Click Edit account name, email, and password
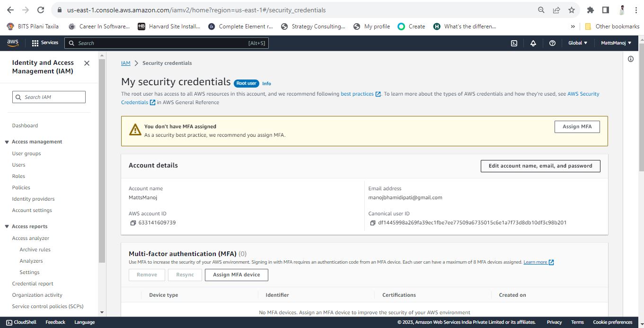 point(540,166)
